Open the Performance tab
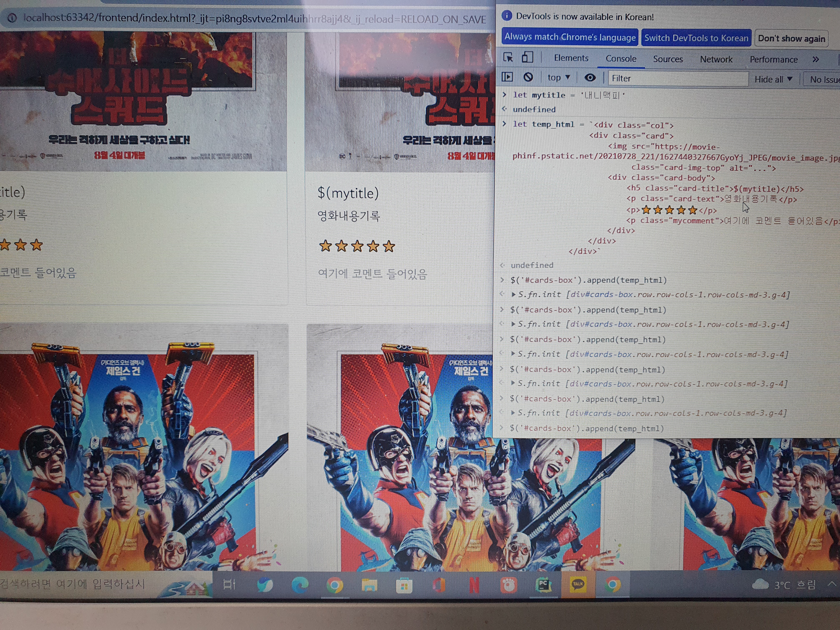The width and height of the screenshot is (840, 630). pyautogui.click(x=773, y=60)
